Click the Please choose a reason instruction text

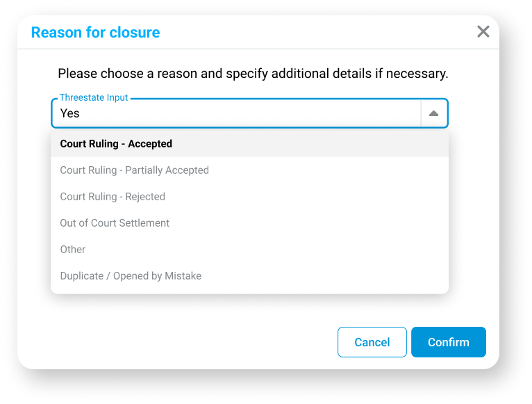[253, 73]
